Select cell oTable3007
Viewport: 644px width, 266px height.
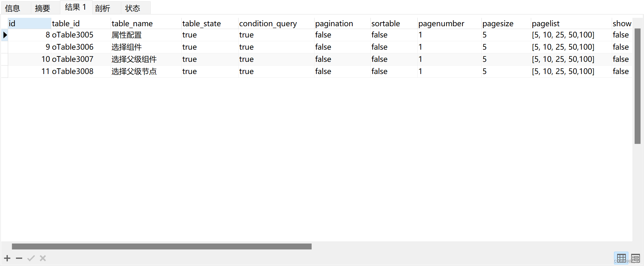point(81,59)
